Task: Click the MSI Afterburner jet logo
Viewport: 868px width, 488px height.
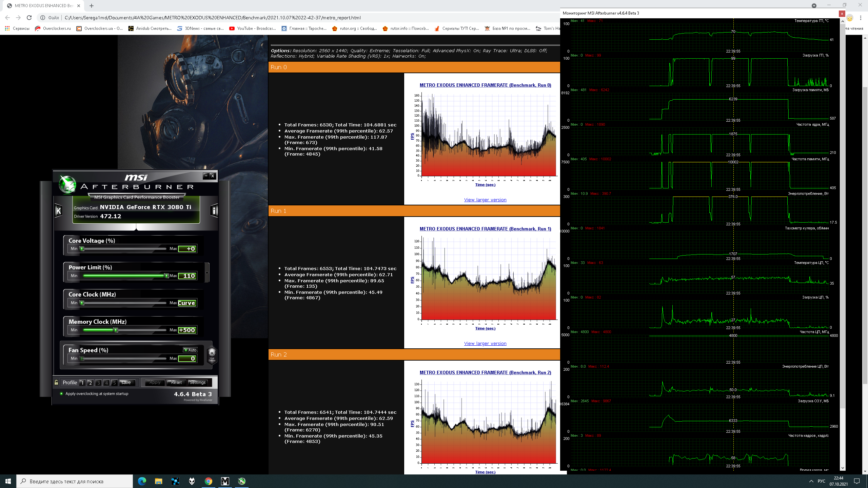Action: pyautogui.click(x=67, y=184)
